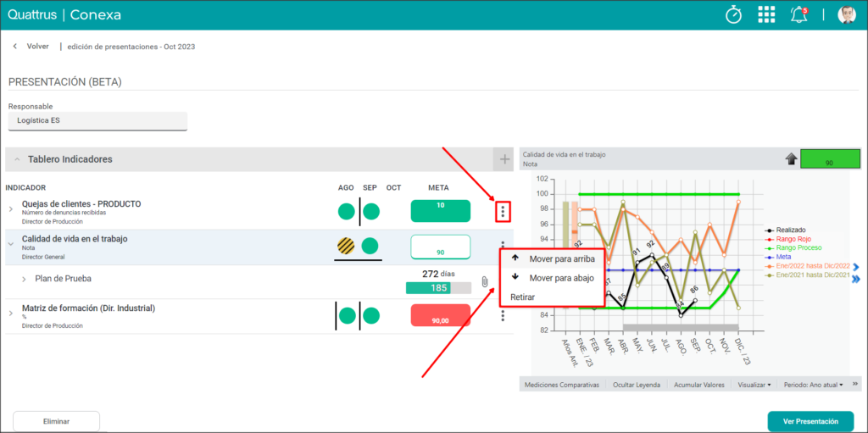Click the double arrow at chart toolbar end
This screenshot has height=433, width=868.
pos(854,384)
